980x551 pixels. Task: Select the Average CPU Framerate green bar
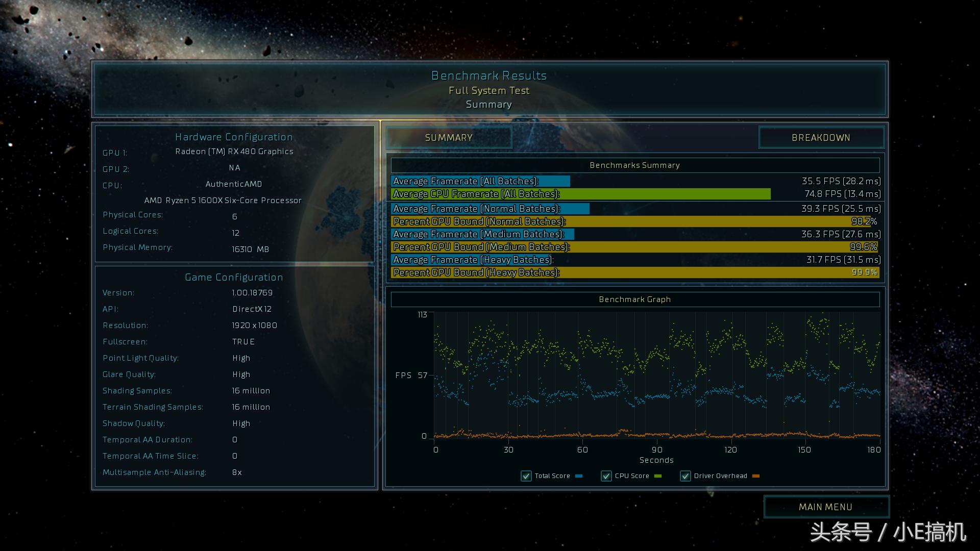580,194
